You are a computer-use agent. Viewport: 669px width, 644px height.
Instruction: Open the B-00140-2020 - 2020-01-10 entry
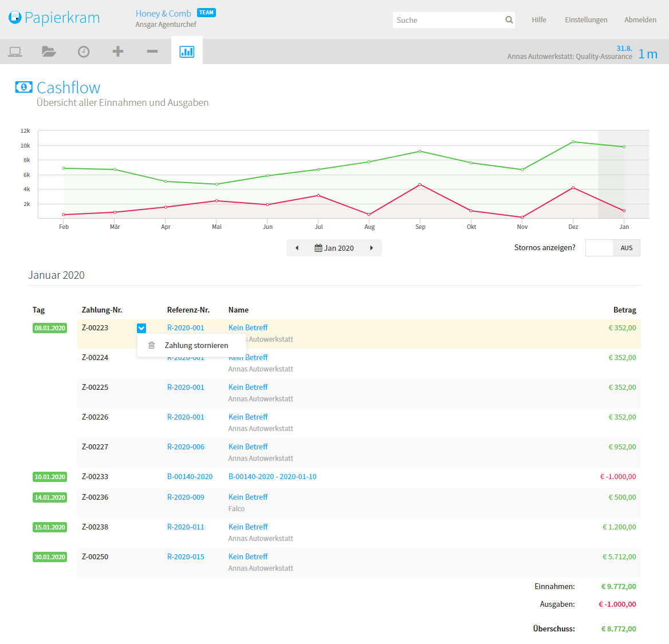(272, 477)
